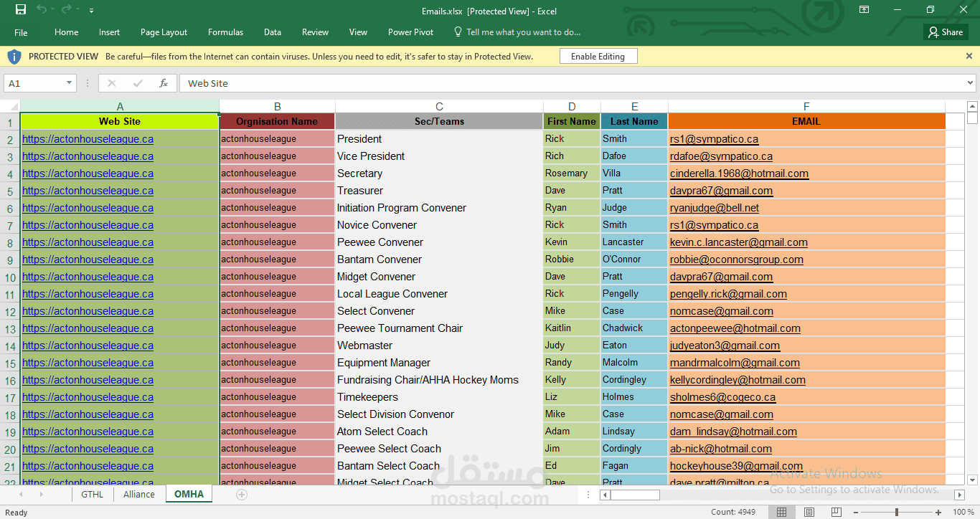980x519 pixels.
Task: Click the Enter checkmark in the formula bar
Action: click(137, 82)
